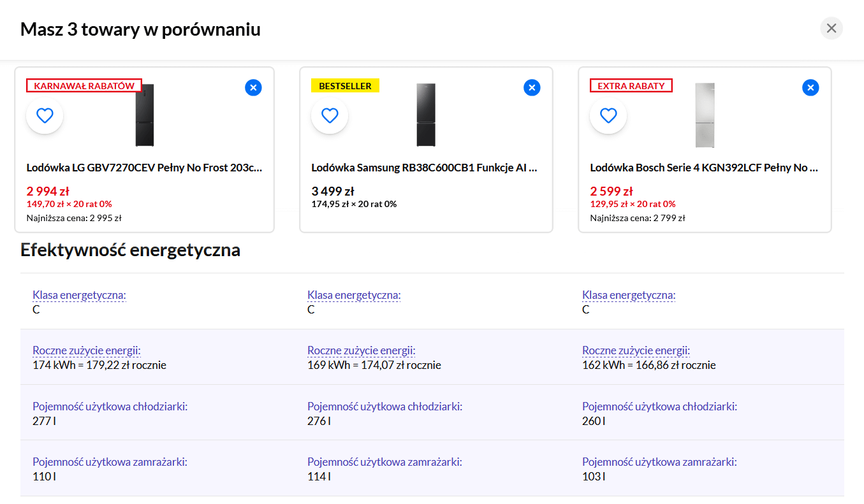864x504 pixels.
Task: Click Samsung installment 174,95 zł × 20 rat
Action: click(x=354, y=204)
